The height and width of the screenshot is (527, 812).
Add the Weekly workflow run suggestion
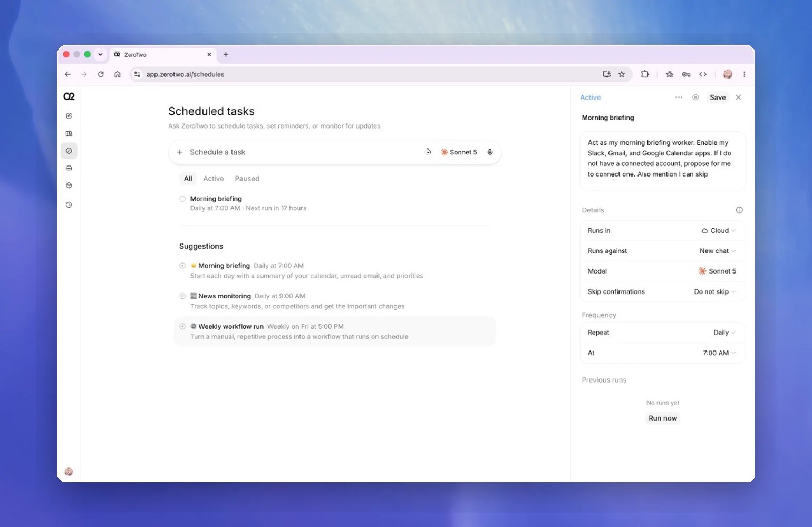click(182, 326)
